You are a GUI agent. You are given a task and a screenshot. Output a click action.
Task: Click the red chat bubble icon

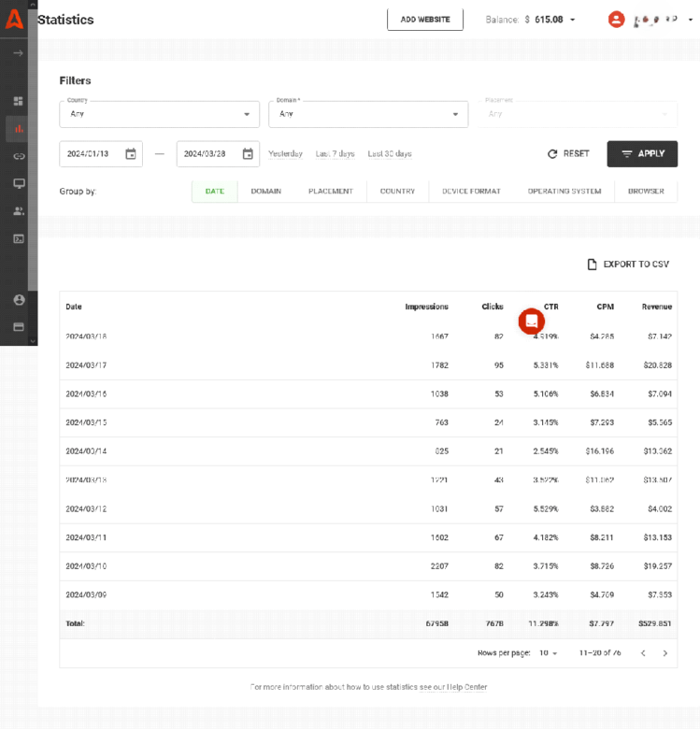pos(531,321)
